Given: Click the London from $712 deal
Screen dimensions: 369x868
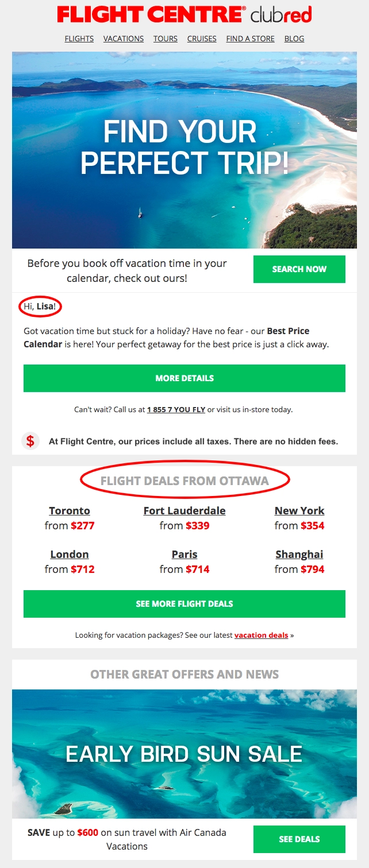Looking at the screenshot, I should pos(69,554).
